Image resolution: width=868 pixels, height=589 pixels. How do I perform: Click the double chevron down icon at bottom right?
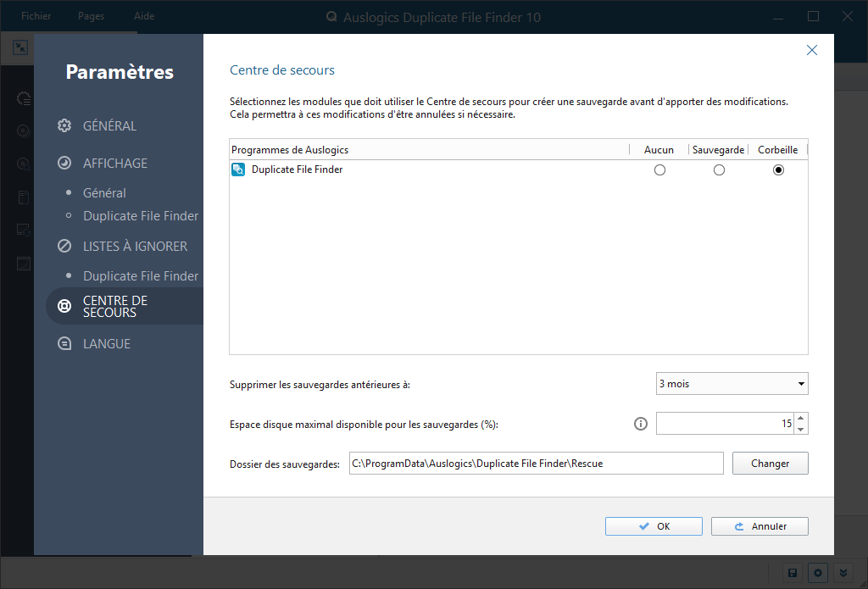pos(843,573)
